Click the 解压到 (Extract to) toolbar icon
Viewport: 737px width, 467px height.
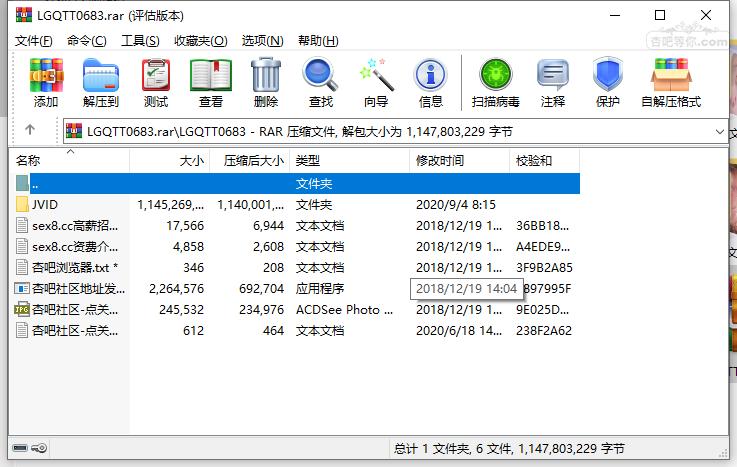(101, 75)
